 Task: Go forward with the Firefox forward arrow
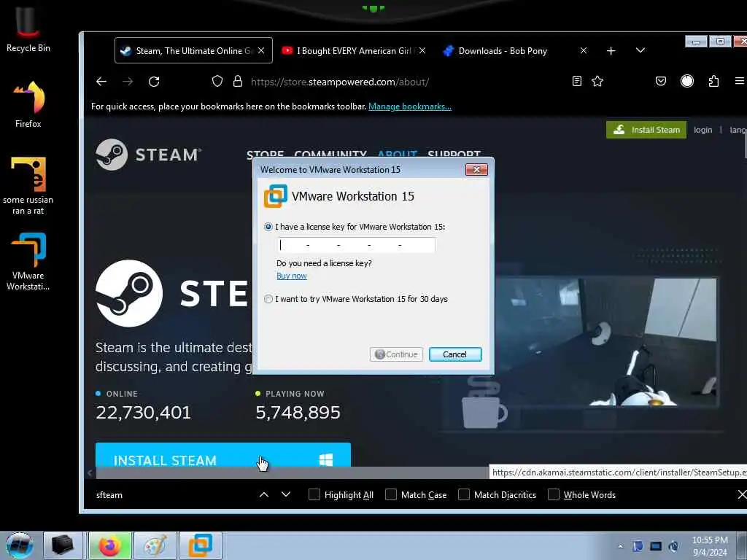click(128, 82)
